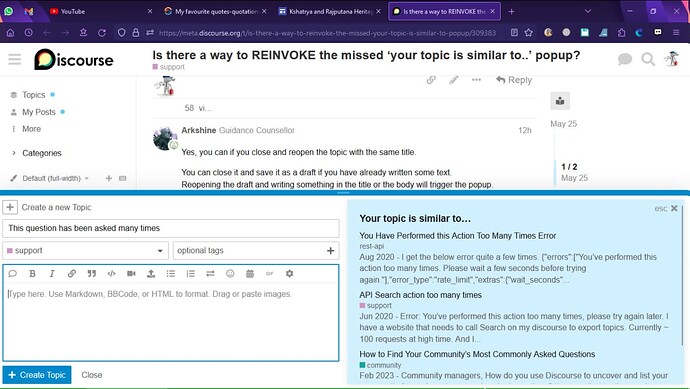Upload a file with the upload icon

point(151,274)
